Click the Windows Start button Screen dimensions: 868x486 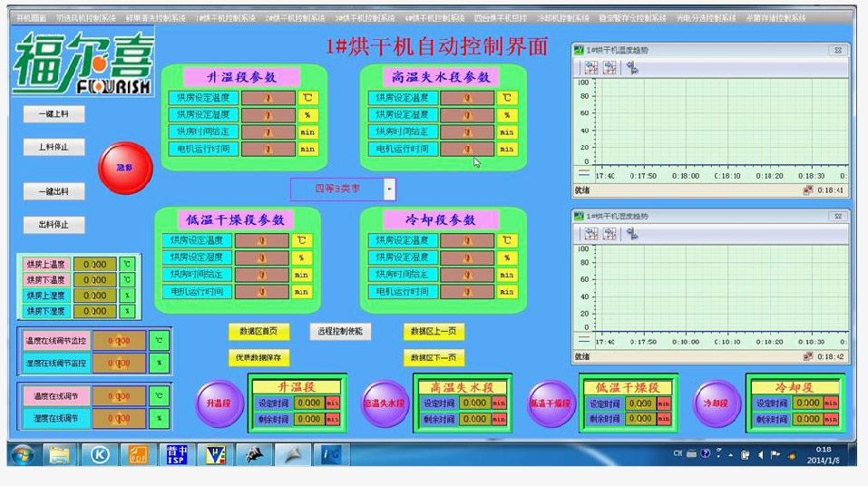[23, 453]
